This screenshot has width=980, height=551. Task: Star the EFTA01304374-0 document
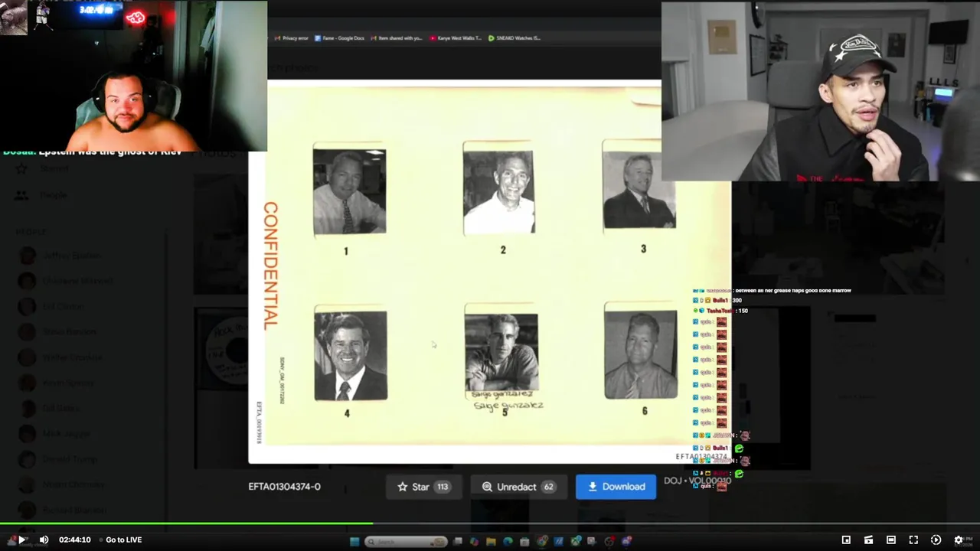(423, 487)
